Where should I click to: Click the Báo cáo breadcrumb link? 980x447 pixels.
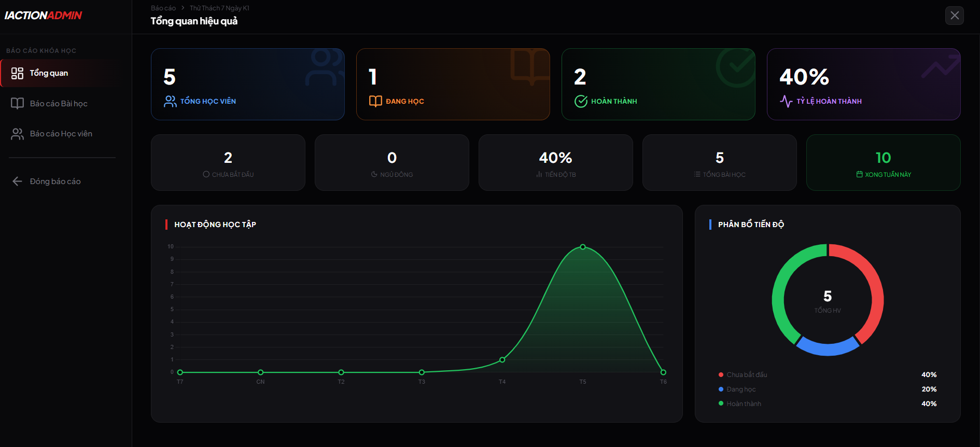(163, 8)
